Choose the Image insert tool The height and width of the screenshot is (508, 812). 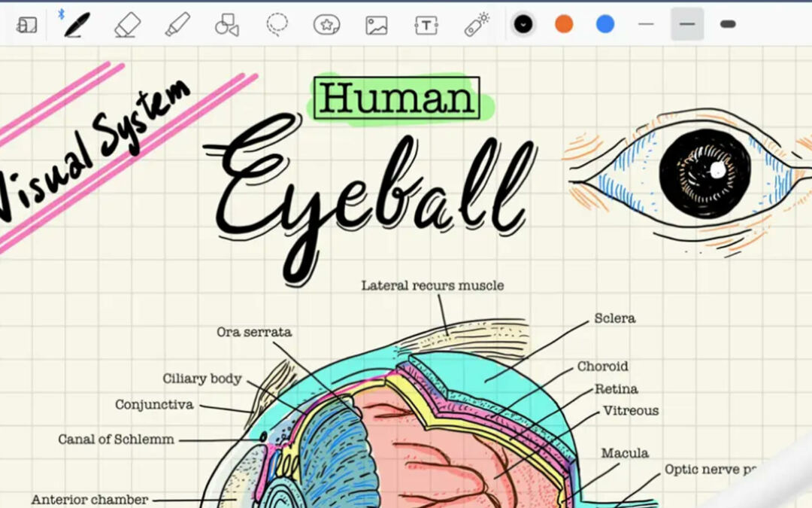[376, 25]
